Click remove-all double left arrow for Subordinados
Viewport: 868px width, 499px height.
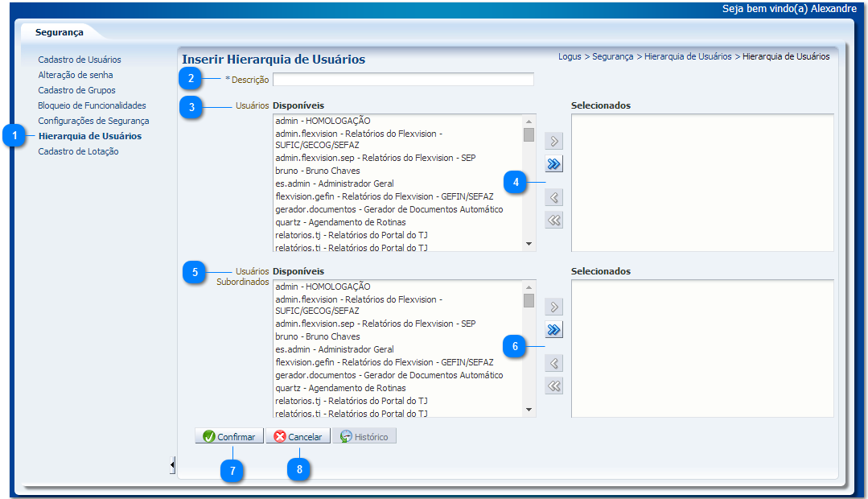click(x=553, y=386)
